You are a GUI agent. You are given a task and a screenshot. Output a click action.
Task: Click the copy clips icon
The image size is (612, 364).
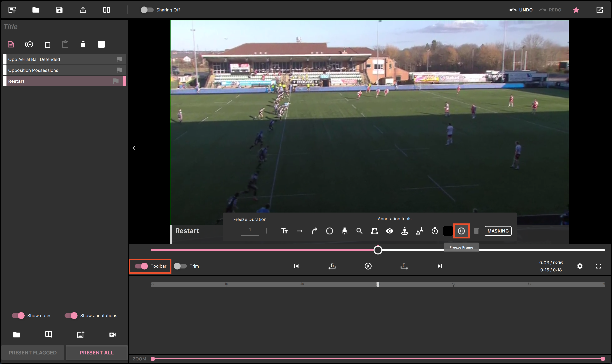47,44
